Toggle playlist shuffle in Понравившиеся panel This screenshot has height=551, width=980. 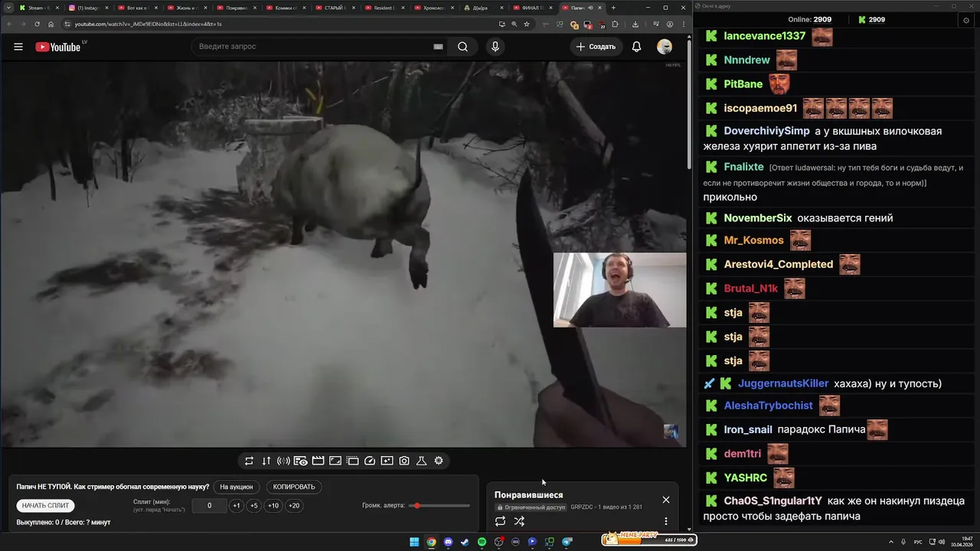(x=519, y=521)
